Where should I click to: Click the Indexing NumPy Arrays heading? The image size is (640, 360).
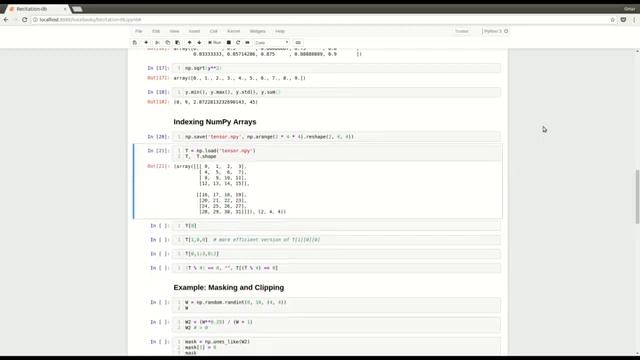(x=215, y=122)
